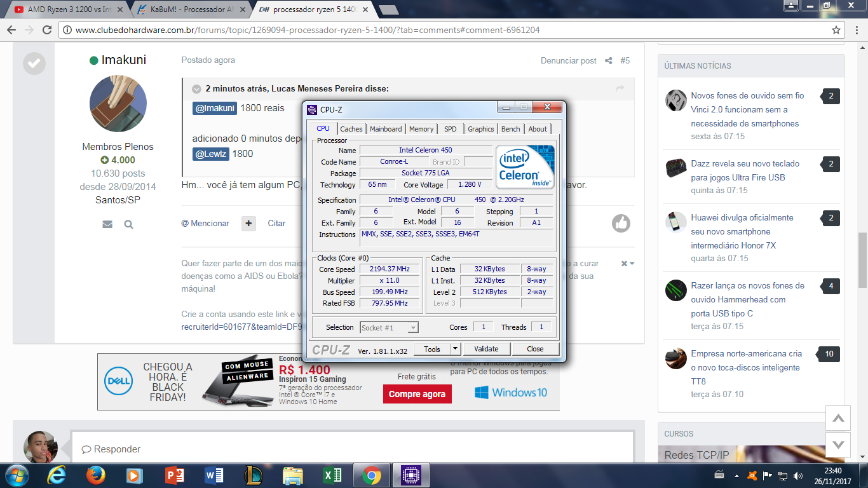Open the Windows Start menu
Viewport: 868px width, 488px height.
16,475
